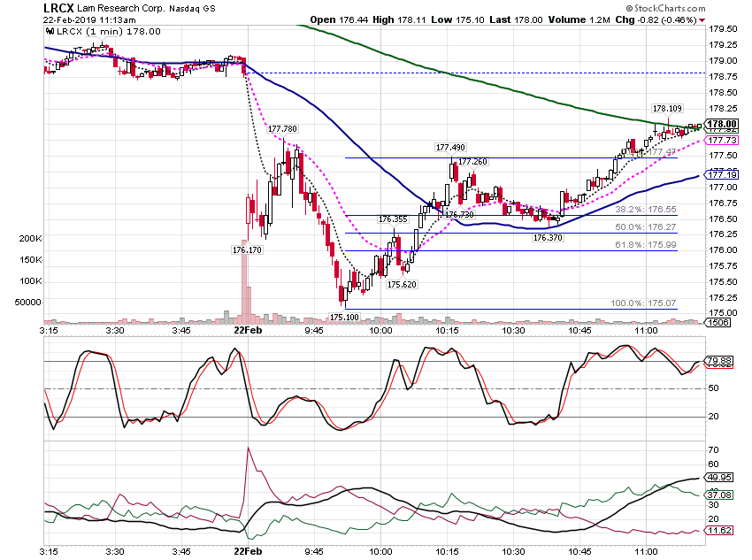Image resolution: width=752 pixels, height=560 pixels.
Task: Click the Low 175.10 value
Action: tap(457, 19)
